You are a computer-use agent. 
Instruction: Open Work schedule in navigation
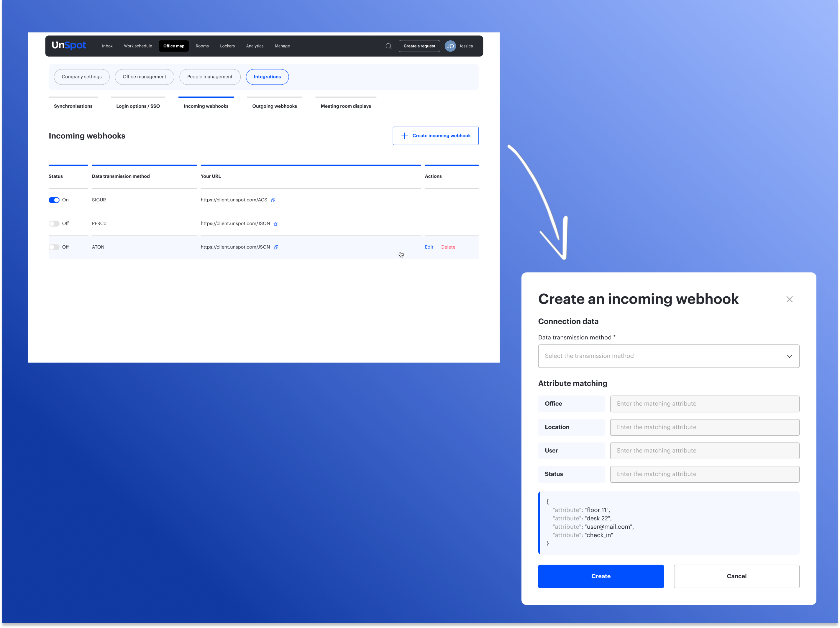coord(138,46)
